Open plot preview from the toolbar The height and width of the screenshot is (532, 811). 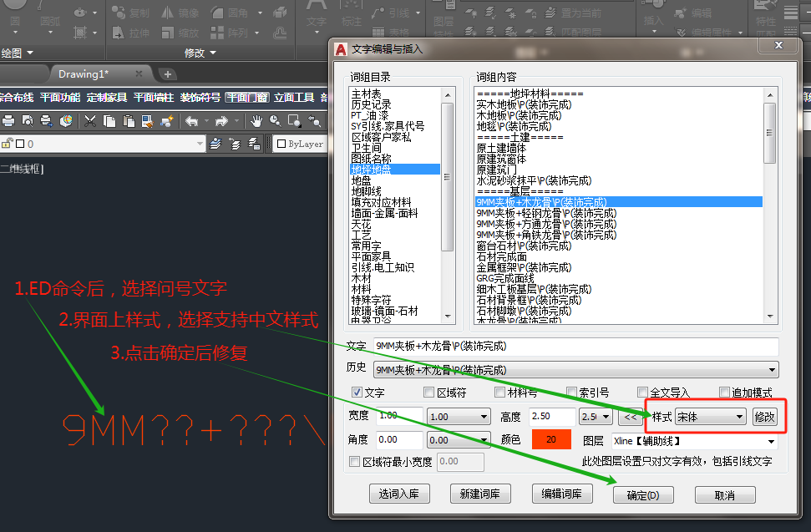[x=28, y=121]
